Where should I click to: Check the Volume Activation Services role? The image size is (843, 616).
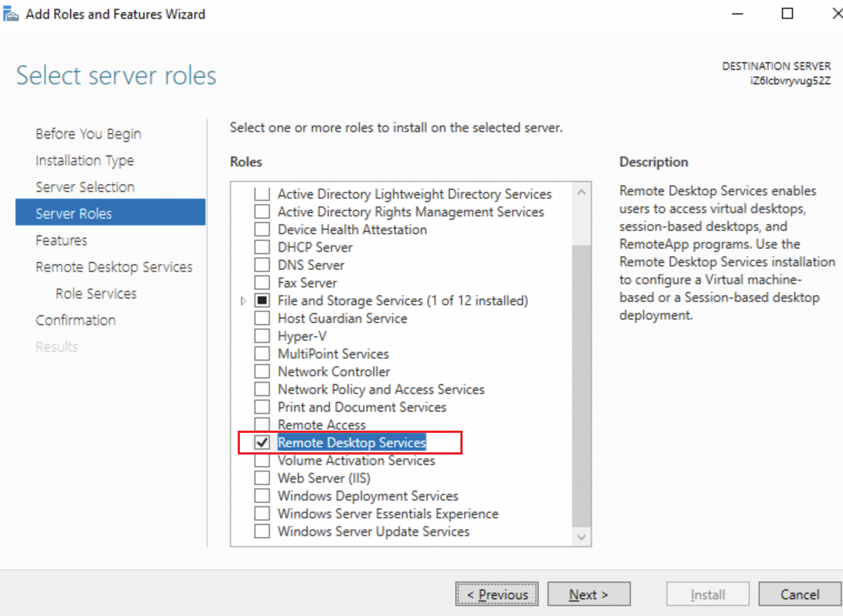pyautogui.click(x=262, y=460)
